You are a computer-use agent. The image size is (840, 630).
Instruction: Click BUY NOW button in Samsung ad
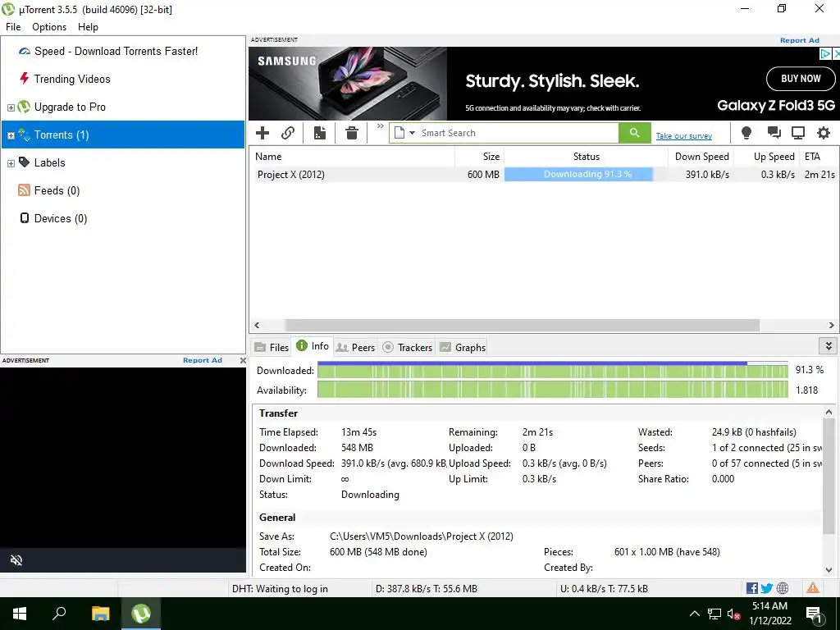click(801, 79)
